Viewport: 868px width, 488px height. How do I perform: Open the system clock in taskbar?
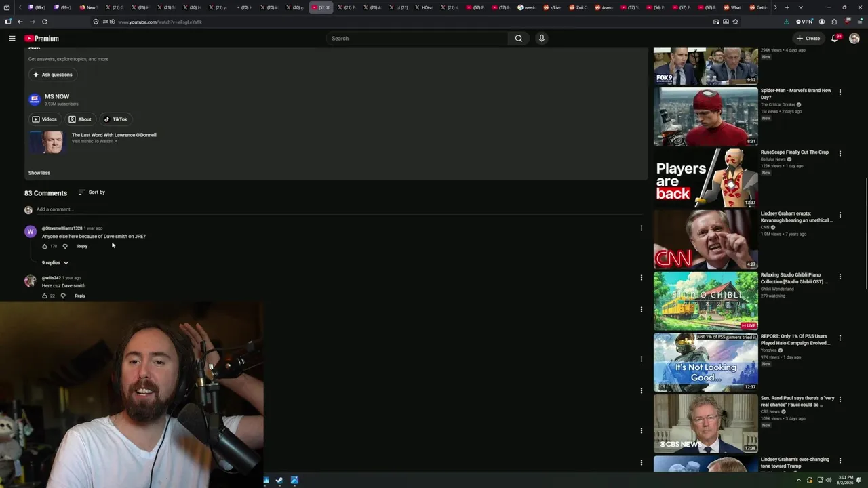[846, 481]
